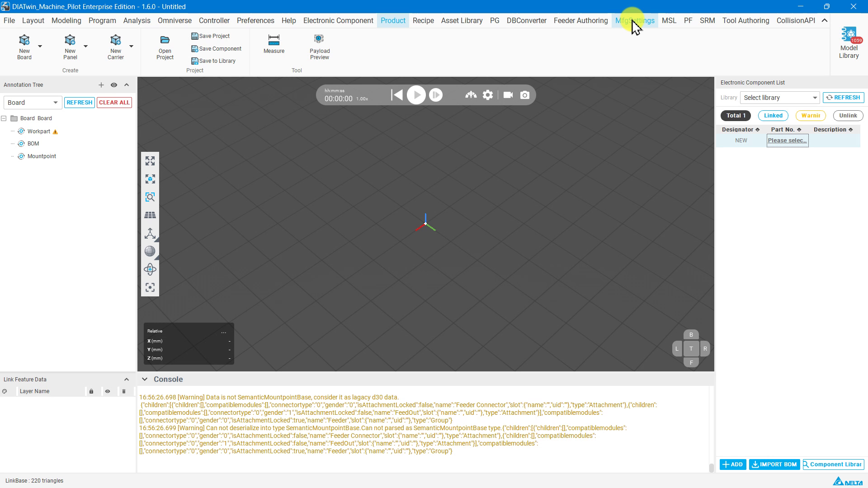Open New Panel dropdown arrow
Viewport: 868px width, 488px height.
point(85,46)
